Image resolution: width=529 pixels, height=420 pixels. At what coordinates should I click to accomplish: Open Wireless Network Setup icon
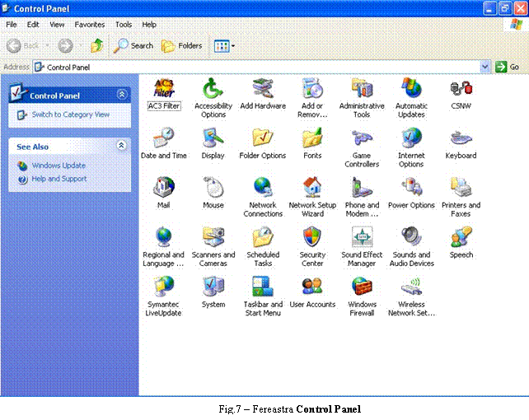coord(411,287)
